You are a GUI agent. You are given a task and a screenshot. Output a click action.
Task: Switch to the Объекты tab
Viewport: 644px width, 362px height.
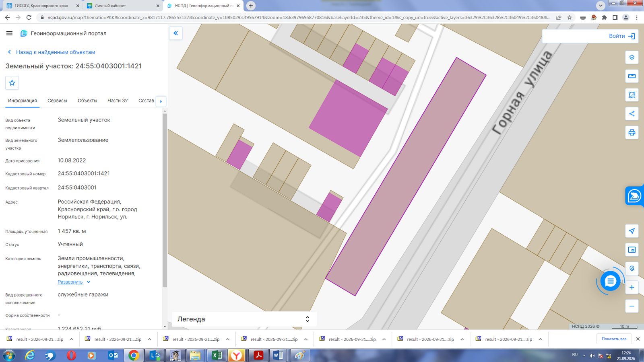pos(87,101)
